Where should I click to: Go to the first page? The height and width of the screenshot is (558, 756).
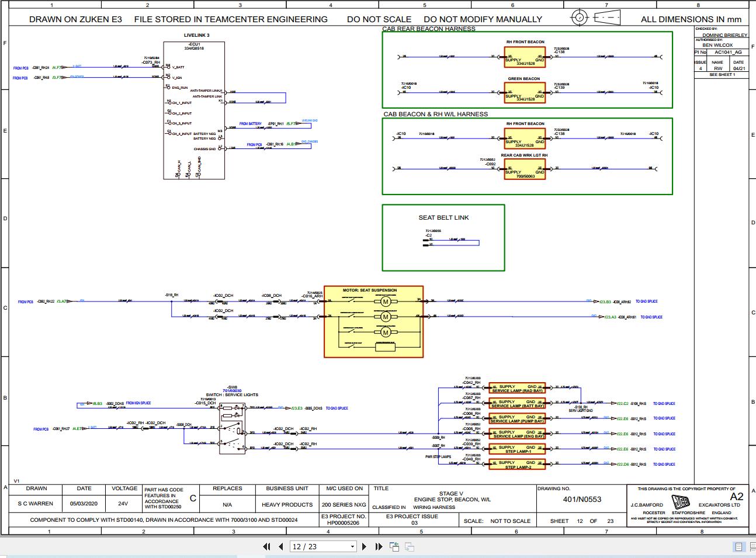tap(267, 546)
